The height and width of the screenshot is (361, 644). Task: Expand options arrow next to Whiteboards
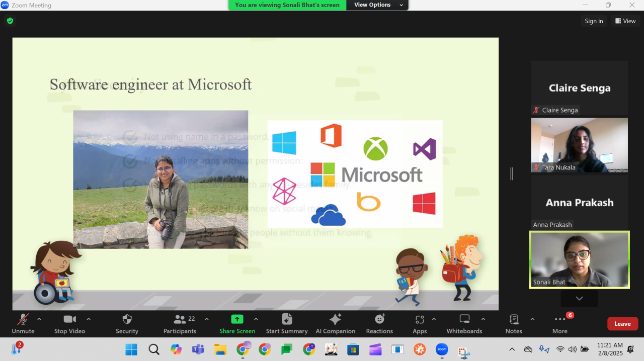[483, 319]
